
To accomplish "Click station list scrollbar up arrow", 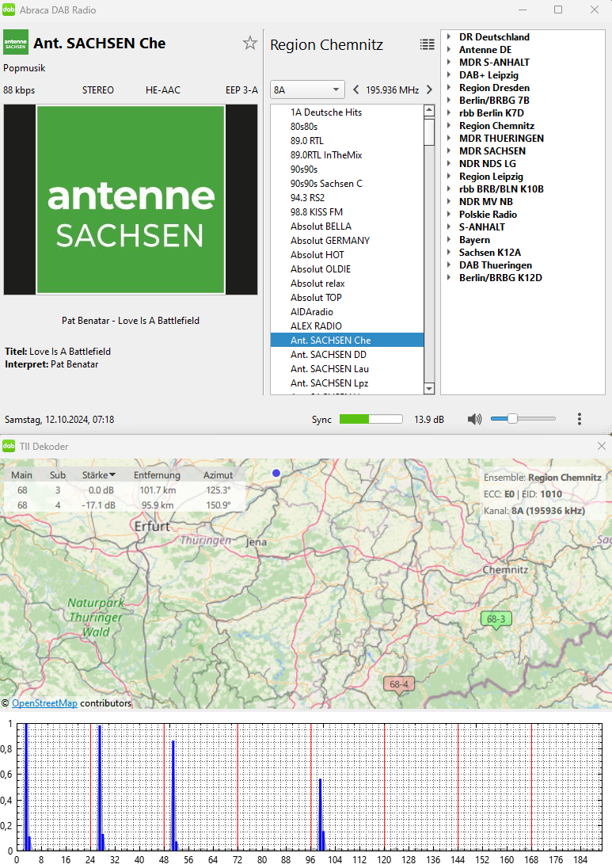I will [x=429, y=111].
